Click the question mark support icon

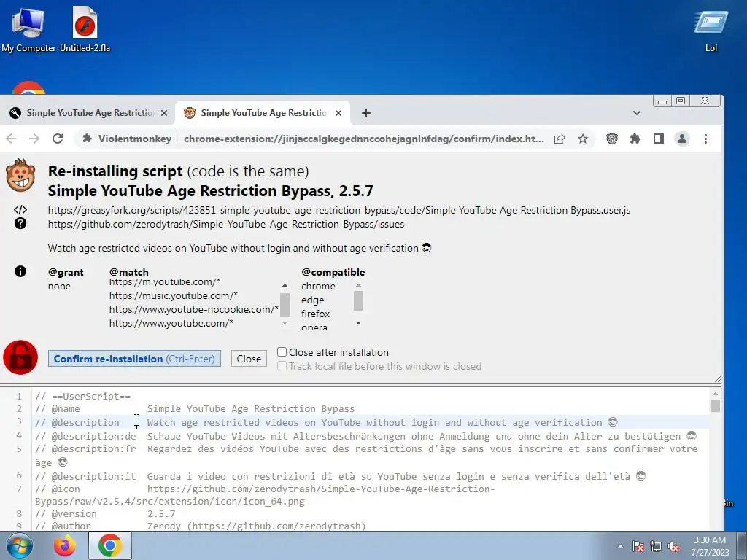(20, 223)
